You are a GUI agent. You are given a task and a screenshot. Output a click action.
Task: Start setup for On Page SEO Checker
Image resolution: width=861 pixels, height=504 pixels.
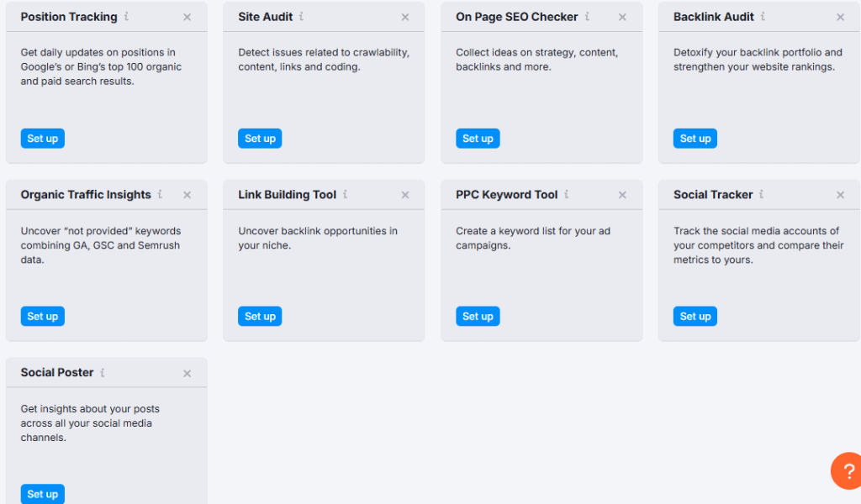coord(478,139)
